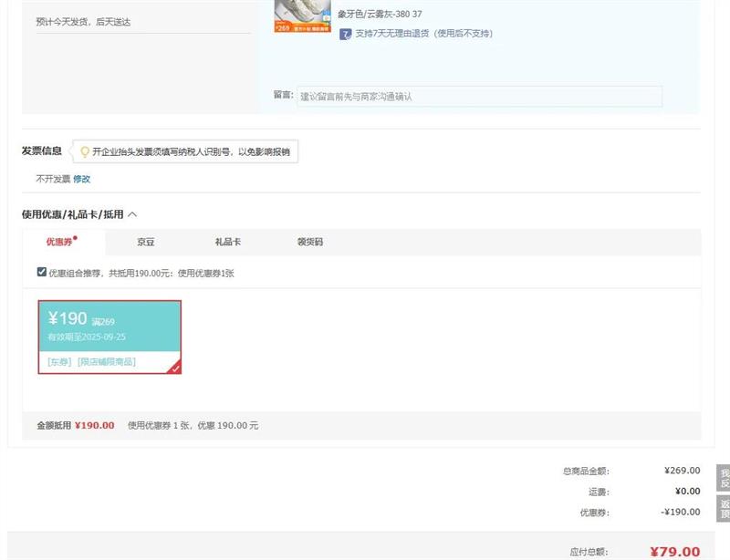Deselect the ¥190 满269 coupon card
Viewport: 730px width, 560px height.
click(109, 335)
